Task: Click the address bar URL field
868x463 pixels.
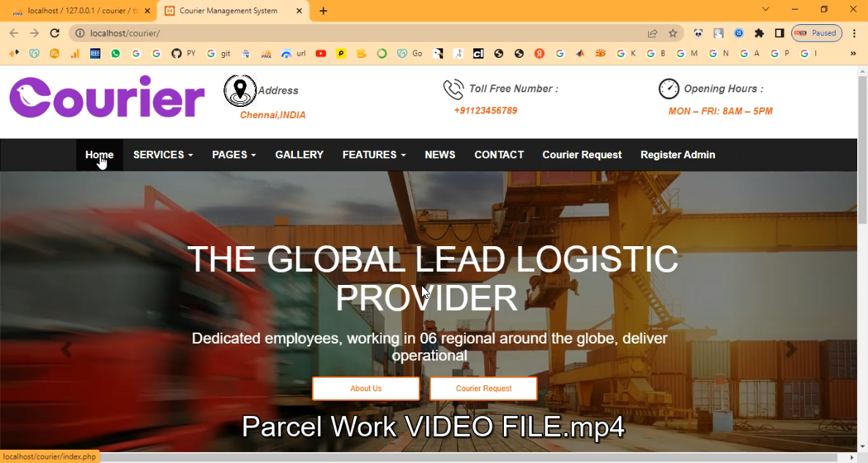Action: (366, 33)
